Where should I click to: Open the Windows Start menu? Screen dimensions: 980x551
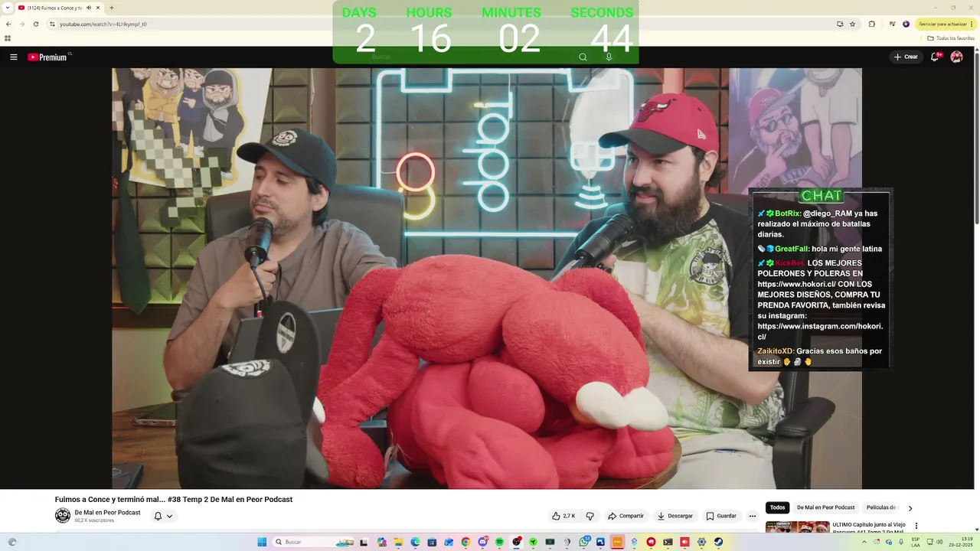tap(262, 542)
